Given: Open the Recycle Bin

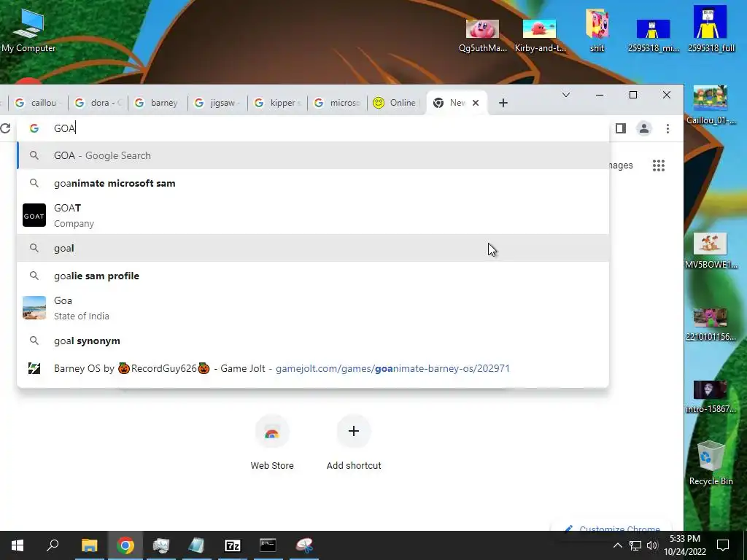Looking at the screenshot, I should pyautogui.click(x=711, y=463).
